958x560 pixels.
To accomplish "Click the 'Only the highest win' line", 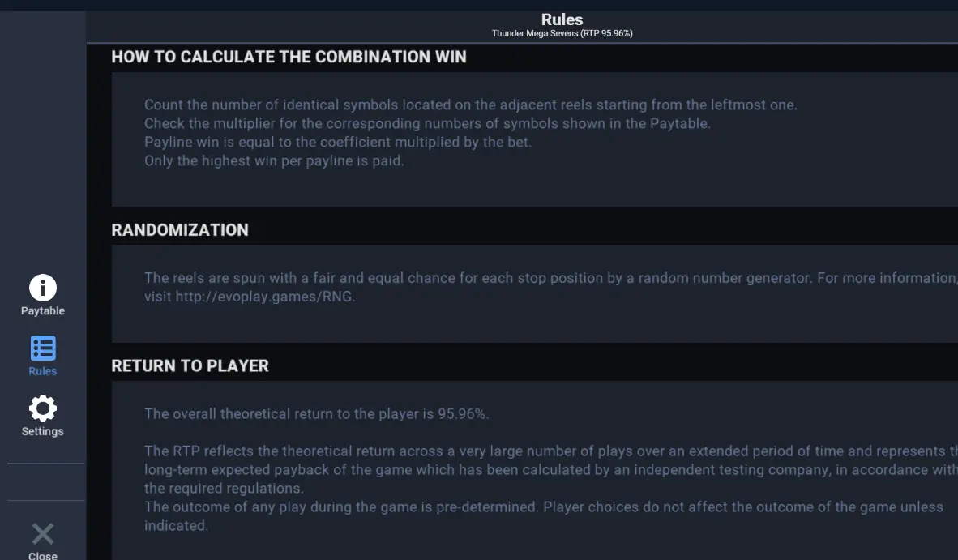I will coord(274,161).
